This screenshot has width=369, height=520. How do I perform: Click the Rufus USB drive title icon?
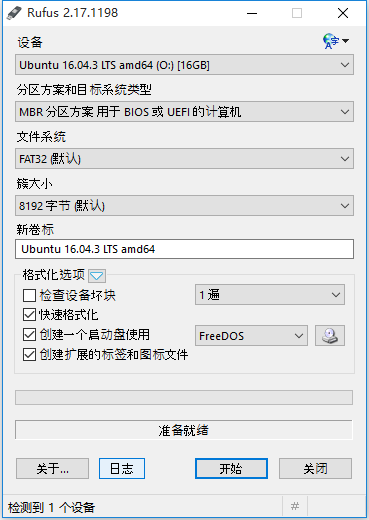[14, 13]
